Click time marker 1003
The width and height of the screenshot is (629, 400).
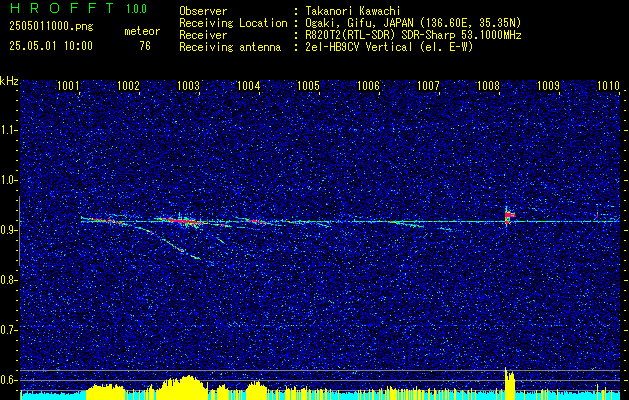point(188,85)
